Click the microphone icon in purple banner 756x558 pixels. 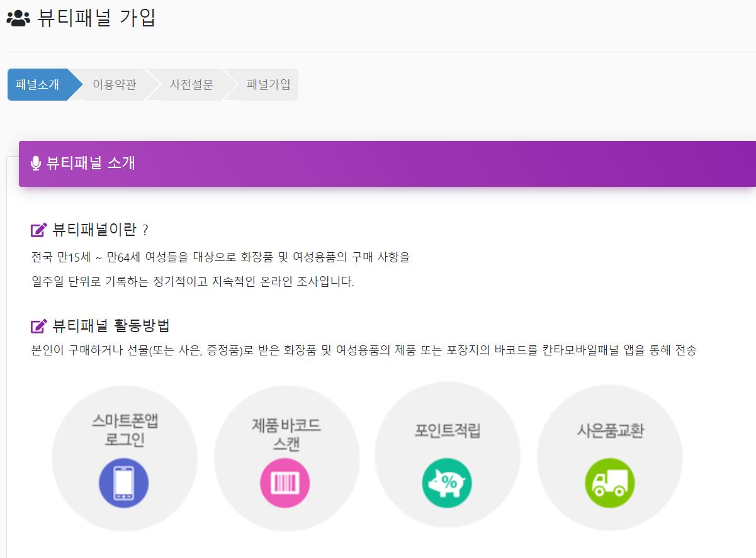[37, 164]
